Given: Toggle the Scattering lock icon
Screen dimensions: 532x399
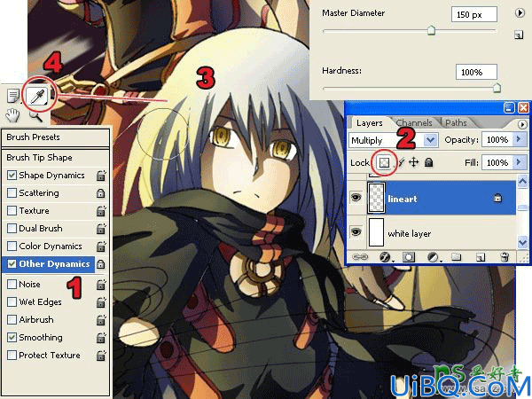Looking at the screenshot, I should (x=101, y=193).
